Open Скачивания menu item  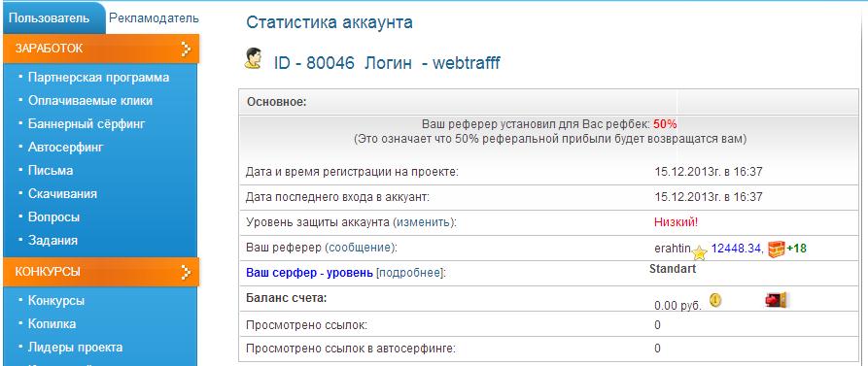[x=62, y=193]
